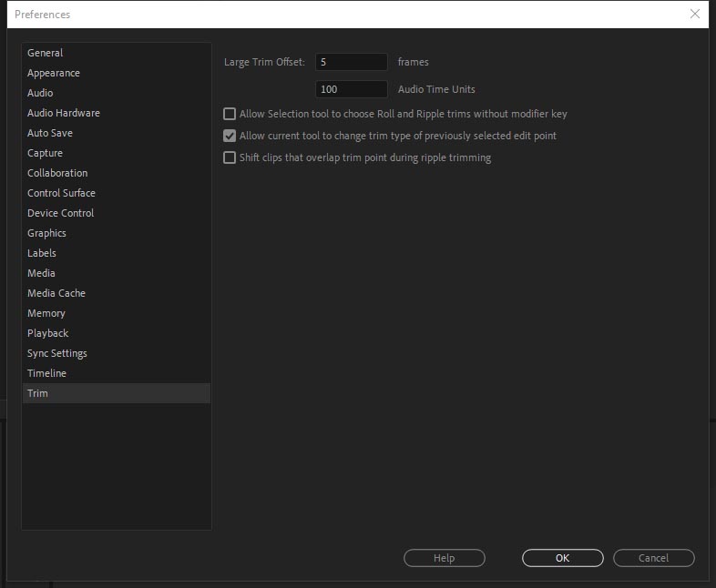This screenshot has height=588, width=716.
Task: Close the Preferences dialog with X
Action: (x=694, y=14)
